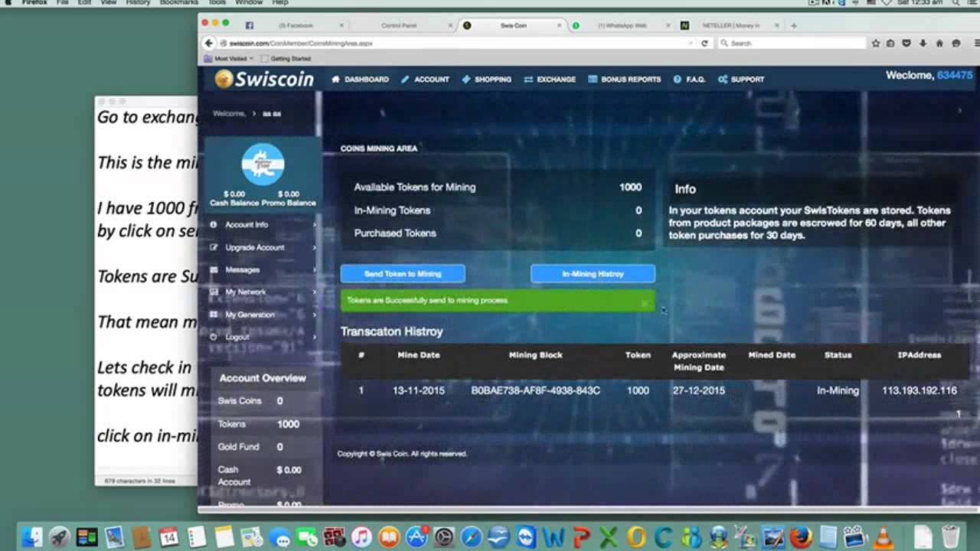Click the Send Token to Mining button
Image resolution: width=980 pixels, height=551 pixels.
pyautogui.click(x=403, y=274)
